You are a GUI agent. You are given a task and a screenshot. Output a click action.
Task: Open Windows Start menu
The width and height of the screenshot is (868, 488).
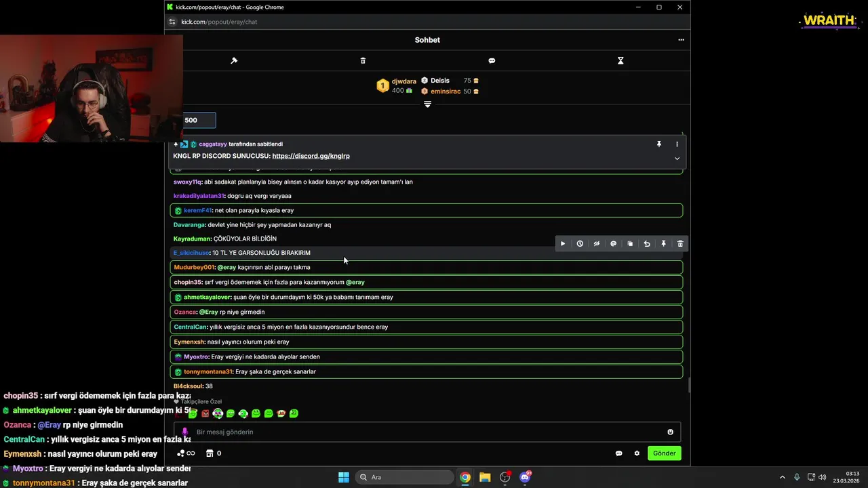344,477
